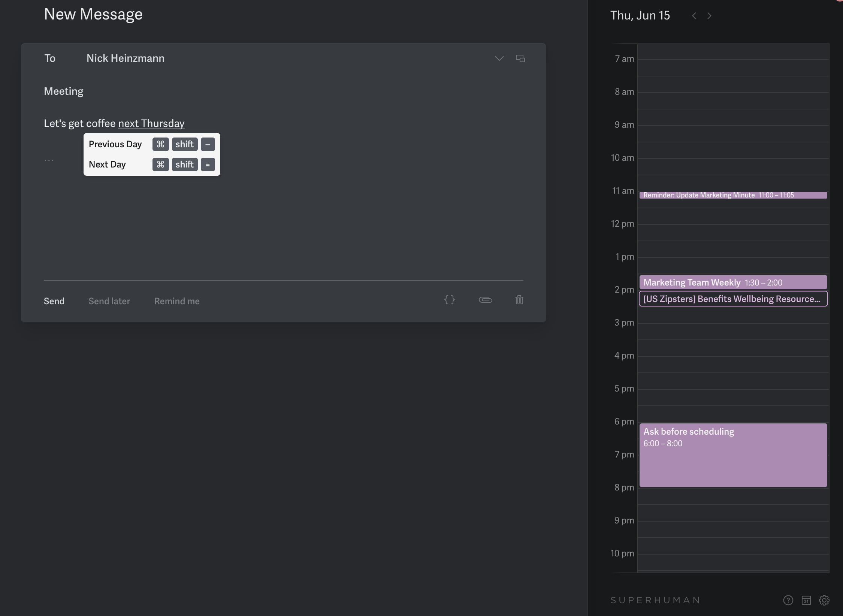
Task: Open the Marketing Team Weekly event
Action: (732, 283)
